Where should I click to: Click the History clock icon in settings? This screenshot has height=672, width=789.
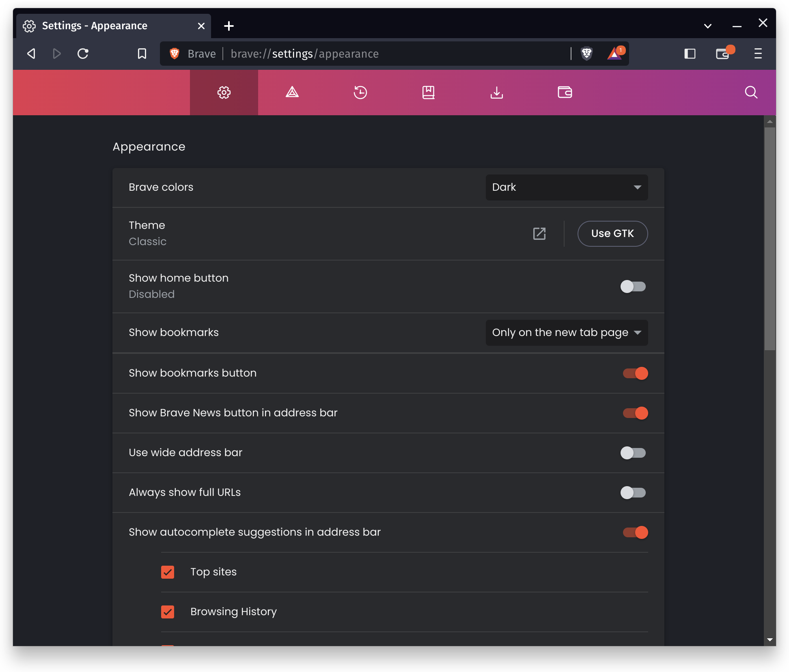(x=360, y=92)
